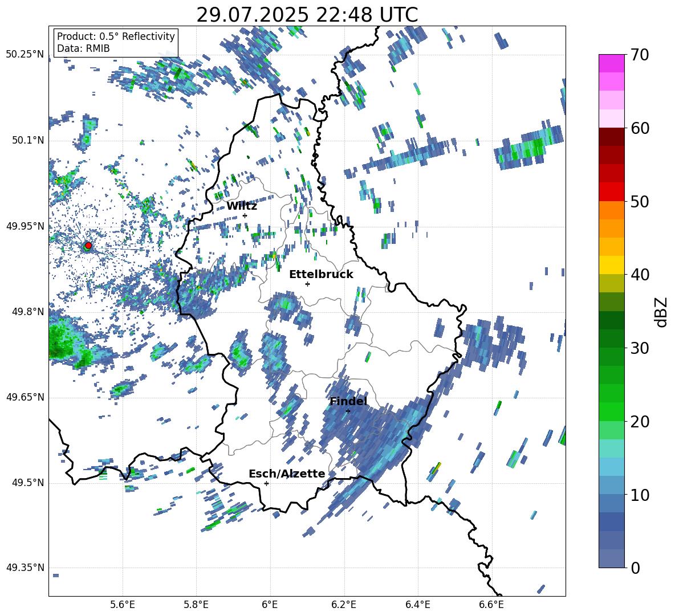The width and height of the screenshot is (675, 616).
Task: Click the Ettelbruck city label
Action: pyautogui.click(x=321, y=275)
